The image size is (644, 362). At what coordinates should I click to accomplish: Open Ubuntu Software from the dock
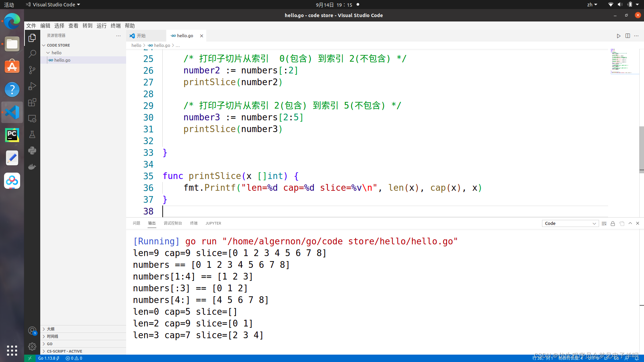[x=12, y=67]
